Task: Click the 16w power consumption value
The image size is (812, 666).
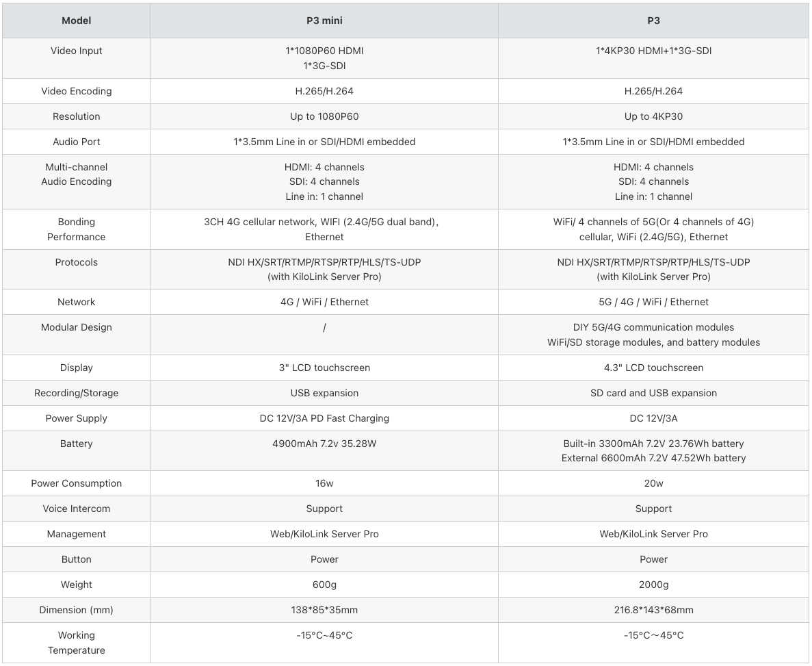Action: [324, 483]
